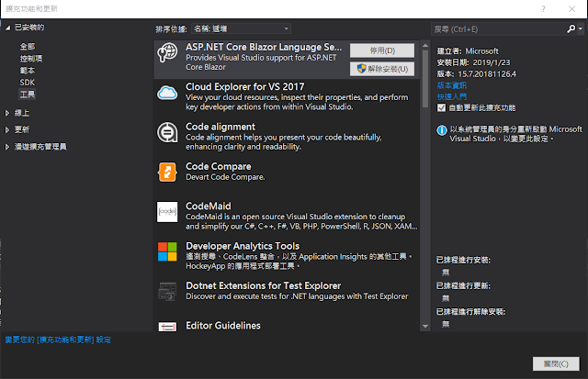This screenshot has height=379, width=588.
Task: Select the ASP.NET Core Blazor Language Se... title
Action: pyautogui.click(x=264, y=47)
